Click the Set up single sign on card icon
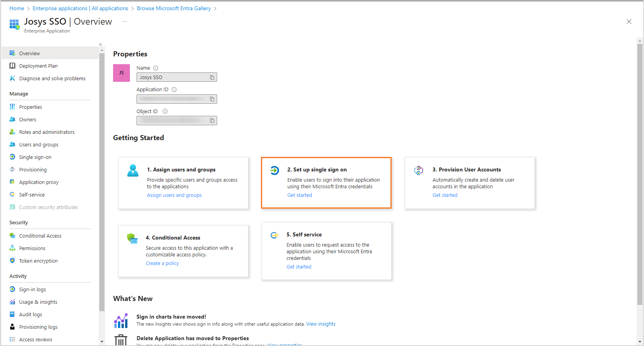This screenshot has width=644, height=346. pyautogui.click(x=275, y=170)
